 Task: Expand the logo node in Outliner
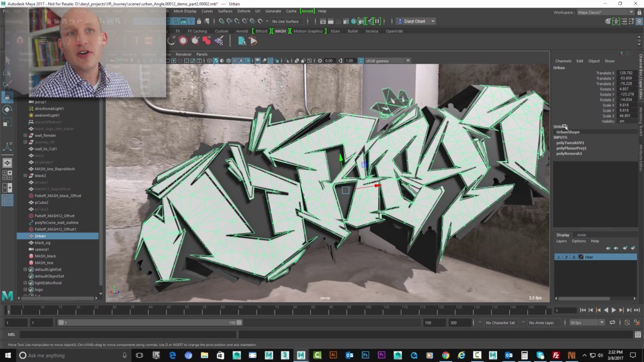25,290
